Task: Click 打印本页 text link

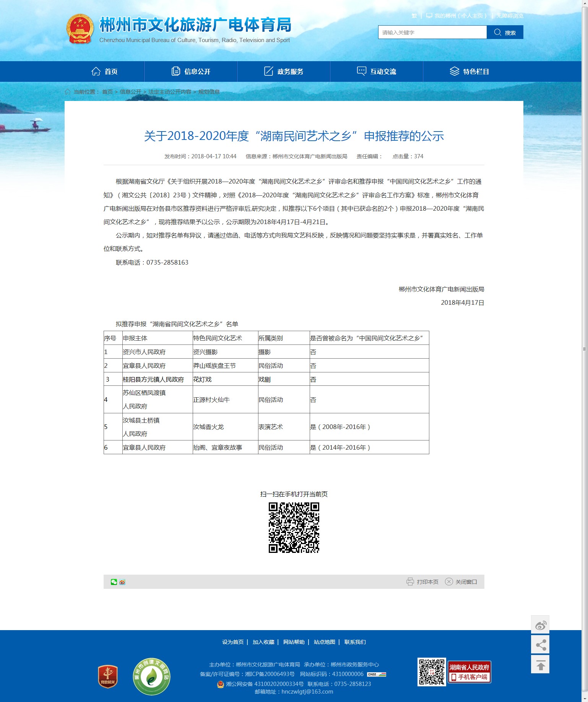Action: pos(427,582)
